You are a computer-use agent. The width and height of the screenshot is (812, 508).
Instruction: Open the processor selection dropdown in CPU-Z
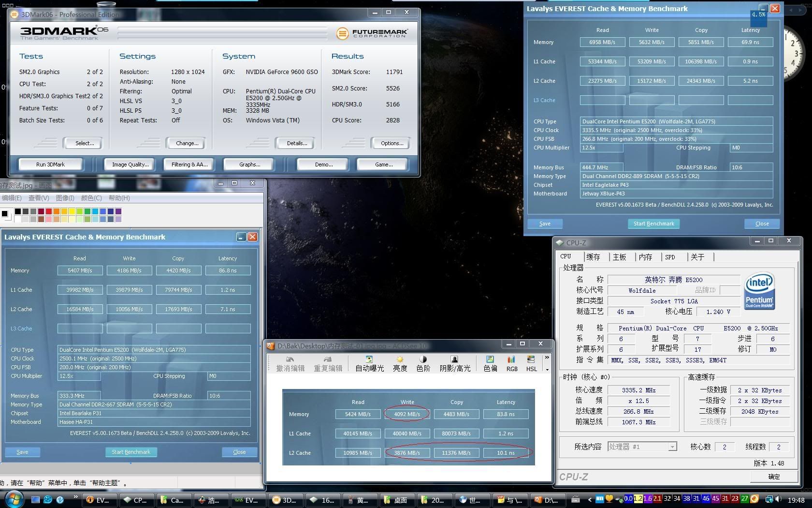point(672,447)
